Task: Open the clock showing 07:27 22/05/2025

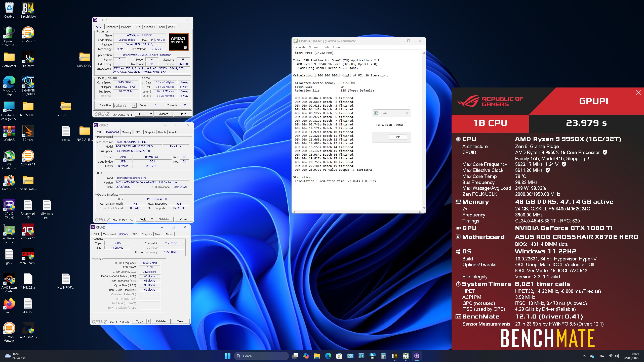Action: click(631, 356)
